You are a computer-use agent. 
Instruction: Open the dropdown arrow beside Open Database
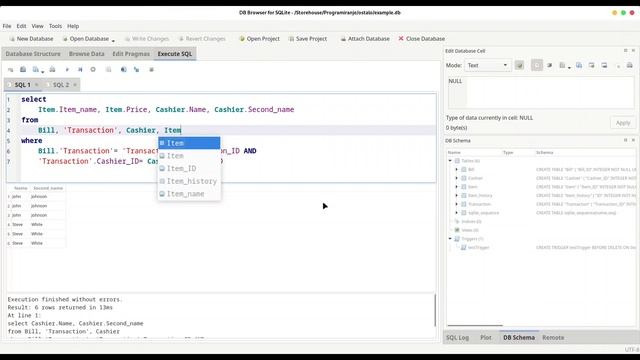113,40
